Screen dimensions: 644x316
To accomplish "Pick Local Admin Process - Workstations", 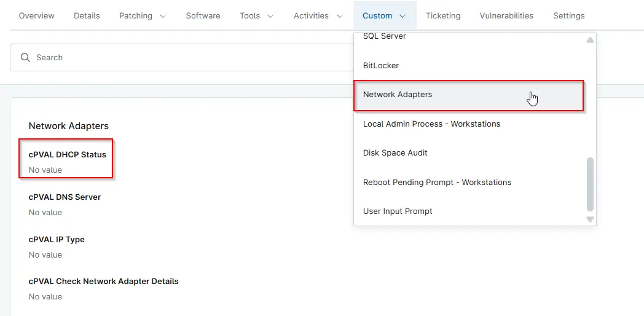I will (x=431, y=124).
